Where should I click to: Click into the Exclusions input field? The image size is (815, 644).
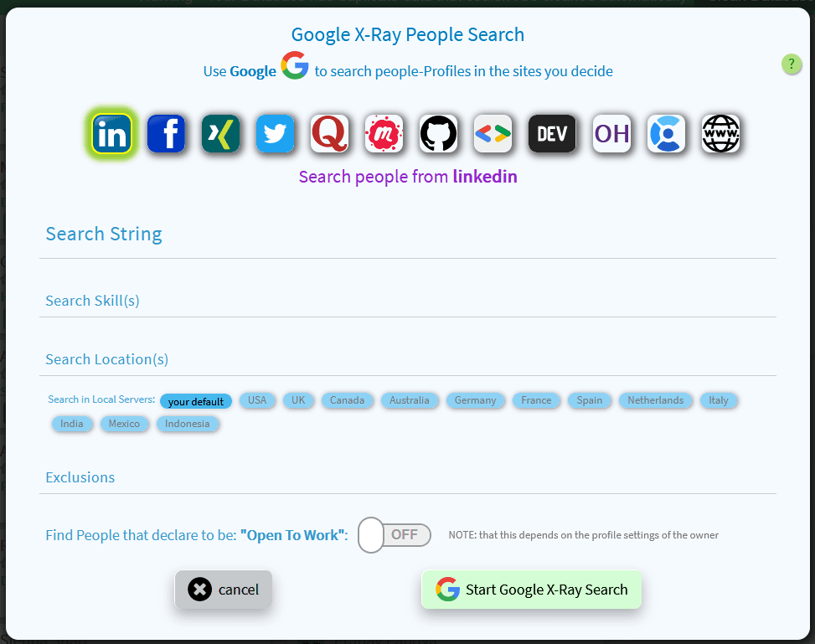[x=407, y=477]
